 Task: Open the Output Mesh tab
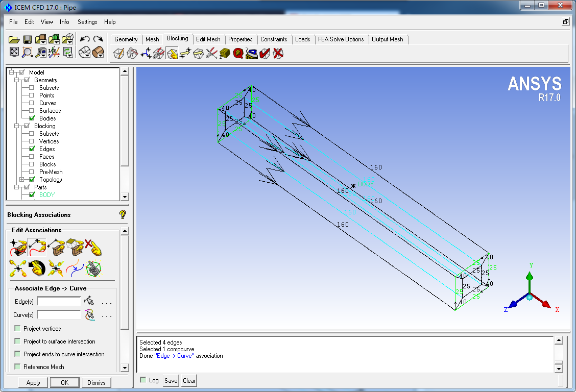pos(388,39)
